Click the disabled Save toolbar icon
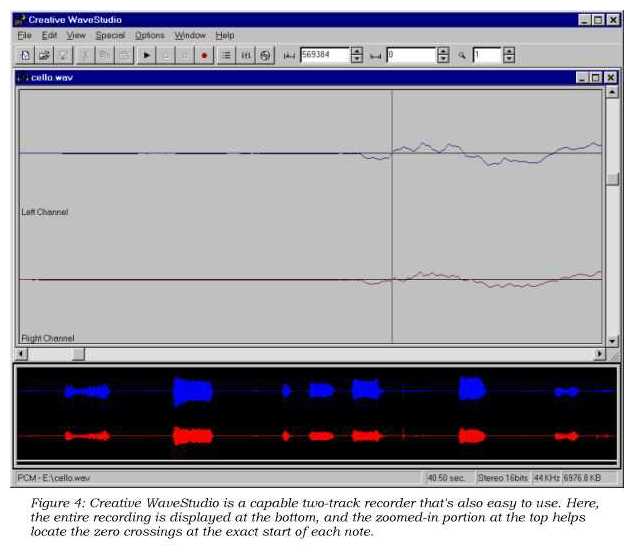The width and height of the screenshot is (634, 556). [63, 55]
